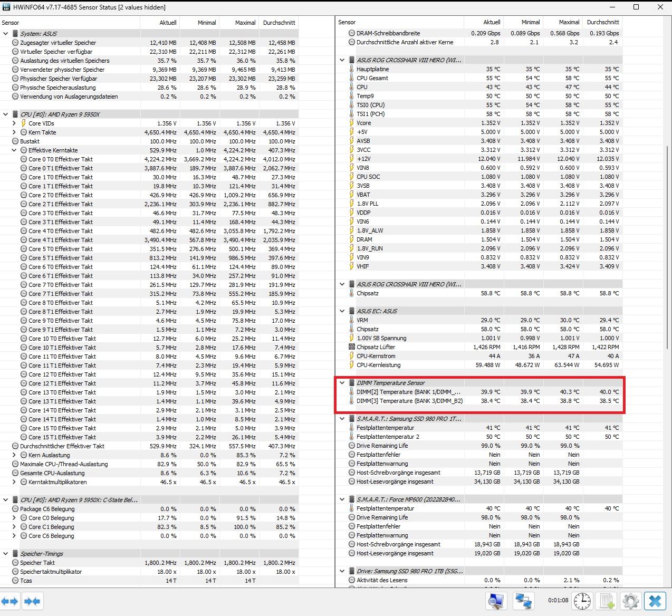Click the left panel Durchschnitt column header
The width and height of the screenshot is (672, 616).
[x=279, y=23]
